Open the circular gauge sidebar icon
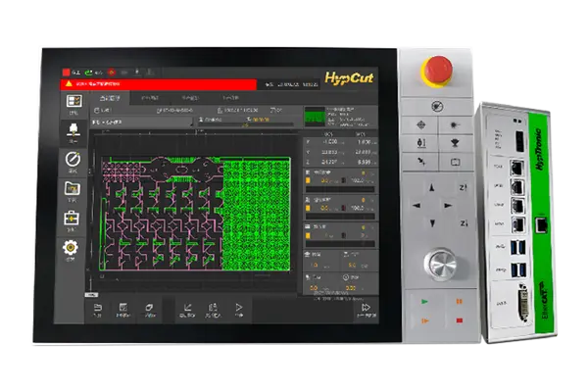 click(x=73, y=159)
